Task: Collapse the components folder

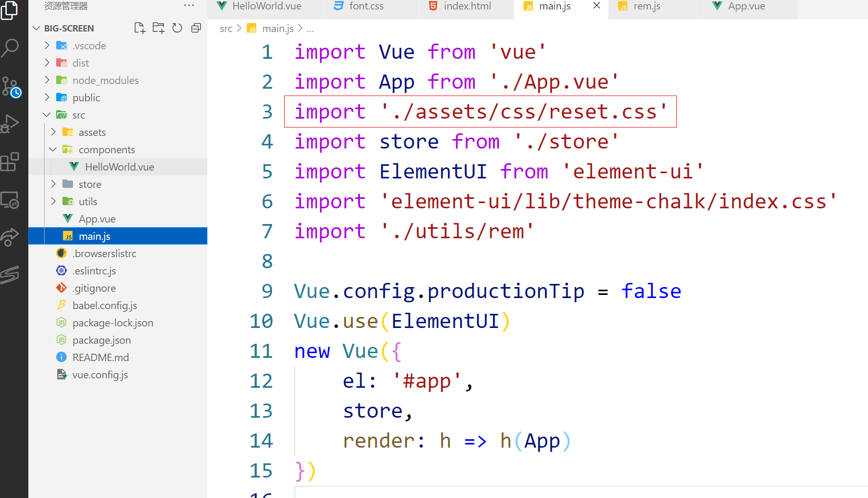Action: pyautogui.click(x=53, y=150)
